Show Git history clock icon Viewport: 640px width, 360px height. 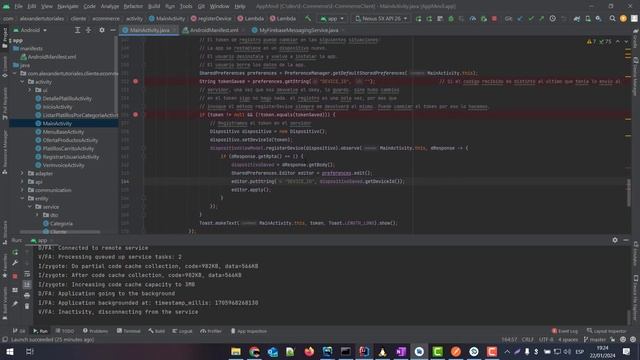[552, 18]
